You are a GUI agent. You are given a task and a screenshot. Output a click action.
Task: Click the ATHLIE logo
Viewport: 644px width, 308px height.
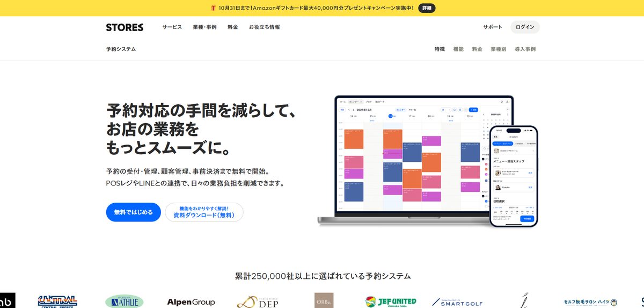[x=124, y=301]
